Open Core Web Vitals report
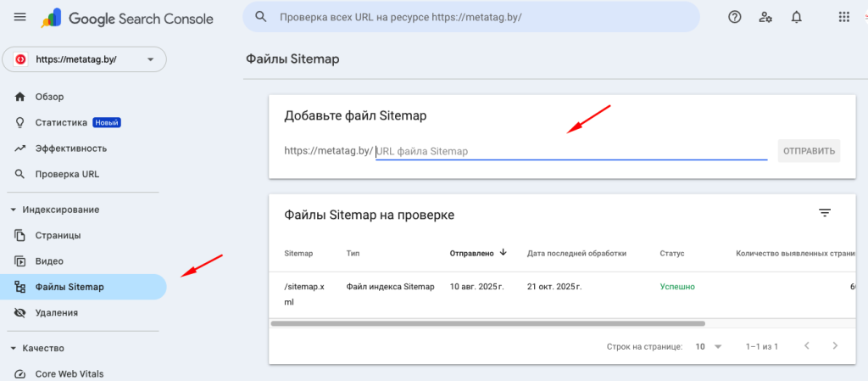 click(83, 374)
